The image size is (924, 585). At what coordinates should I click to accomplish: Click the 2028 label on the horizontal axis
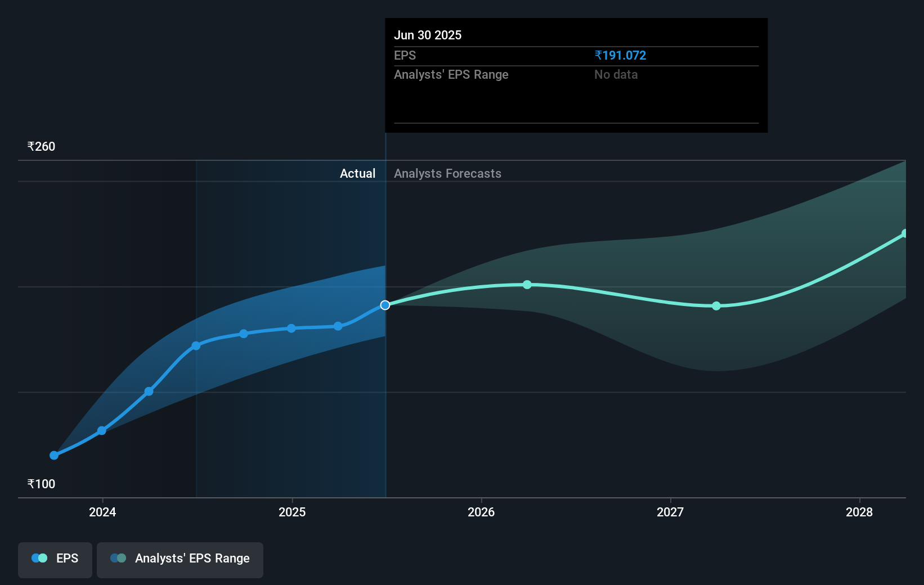pos(858,512)
